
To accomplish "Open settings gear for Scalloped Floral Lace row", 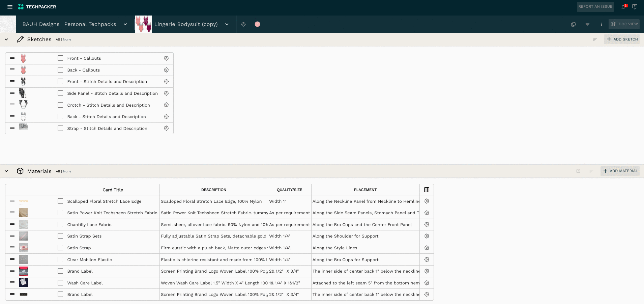I will point(427,201).
